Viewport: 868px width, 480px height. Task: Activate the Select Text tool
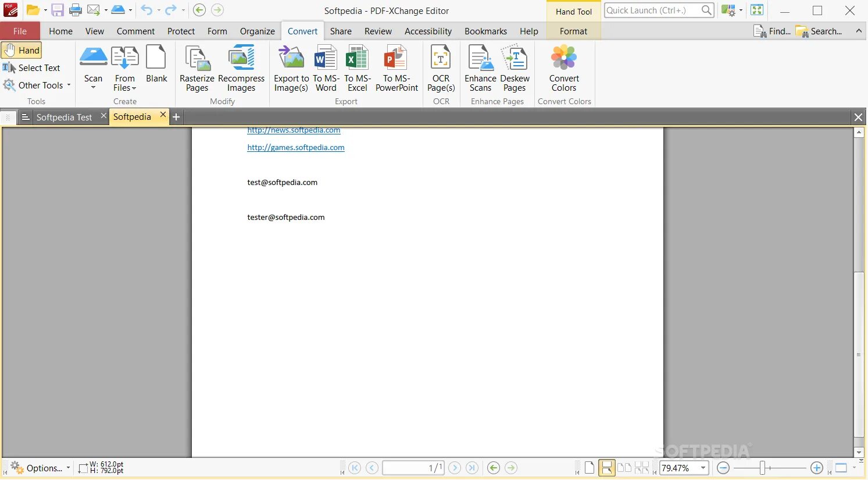pyautogui.click(x=31, y=68)
